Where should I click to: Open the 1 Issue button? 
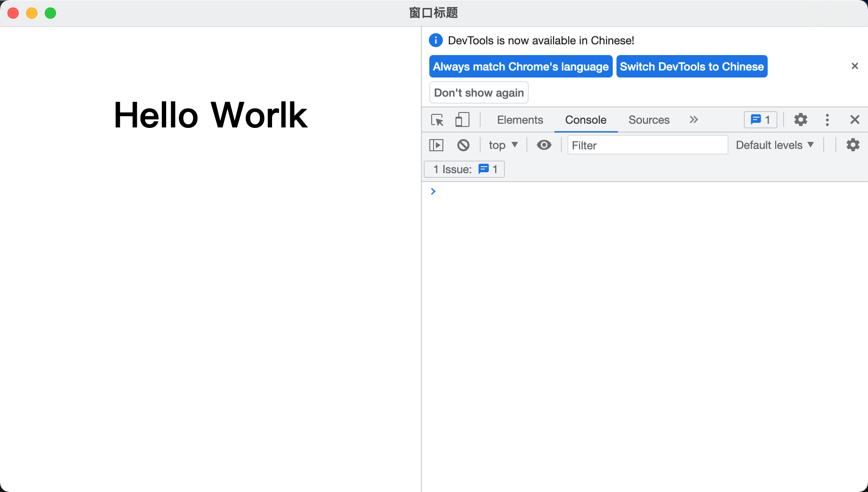pyautogui.click(x=464, y=169)
